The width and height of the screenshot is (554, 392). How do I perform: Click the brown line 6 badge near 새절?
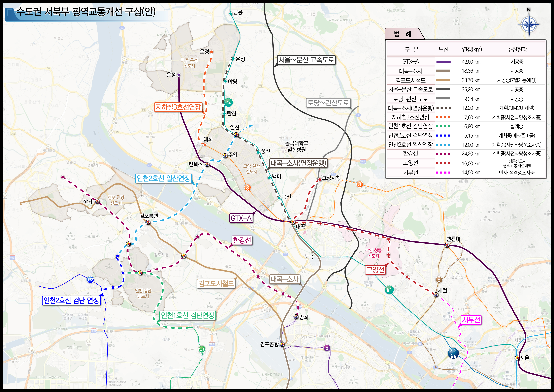pos(439,280)
